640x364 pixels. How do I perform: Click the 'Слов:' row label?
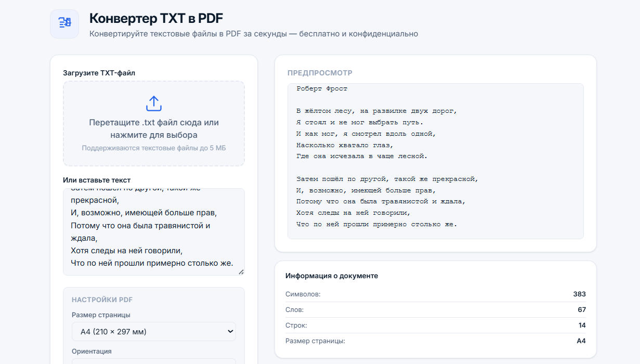294,310
